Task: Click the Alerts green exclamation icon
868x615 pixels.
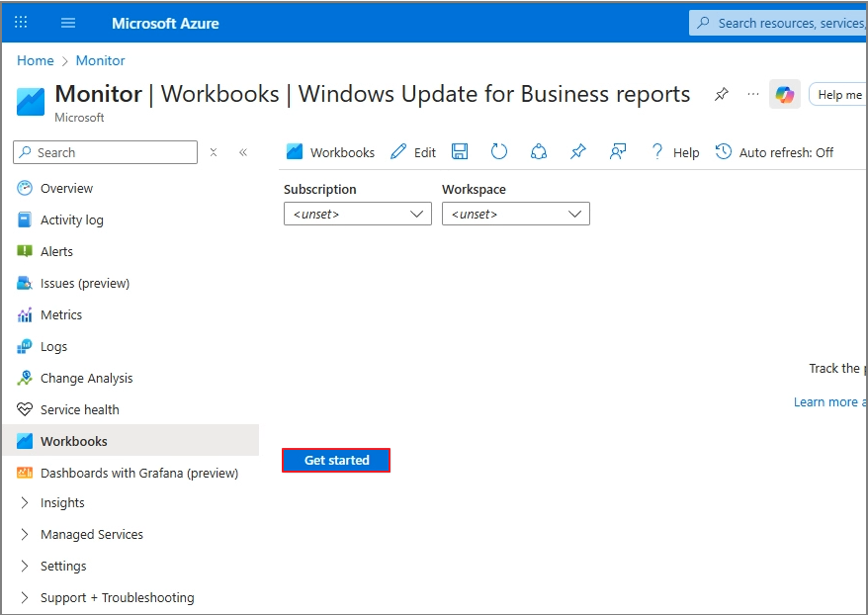Action: [25, 251]
